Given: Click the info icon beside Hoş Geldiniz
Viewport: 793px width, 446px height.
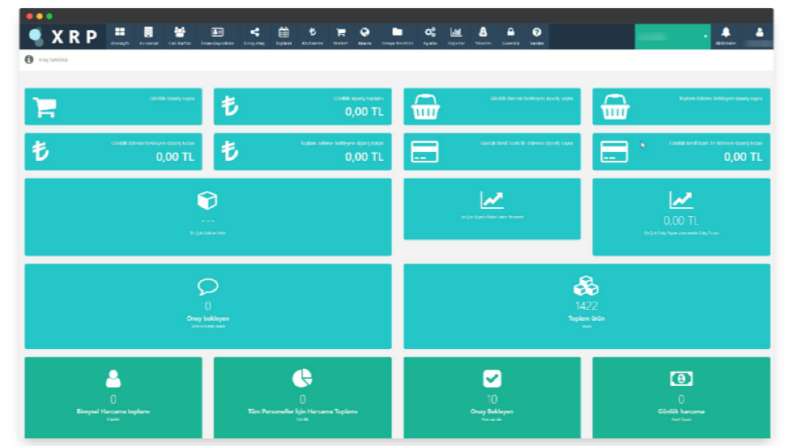Looking at the screenshot, I should [x=29, y=60].
